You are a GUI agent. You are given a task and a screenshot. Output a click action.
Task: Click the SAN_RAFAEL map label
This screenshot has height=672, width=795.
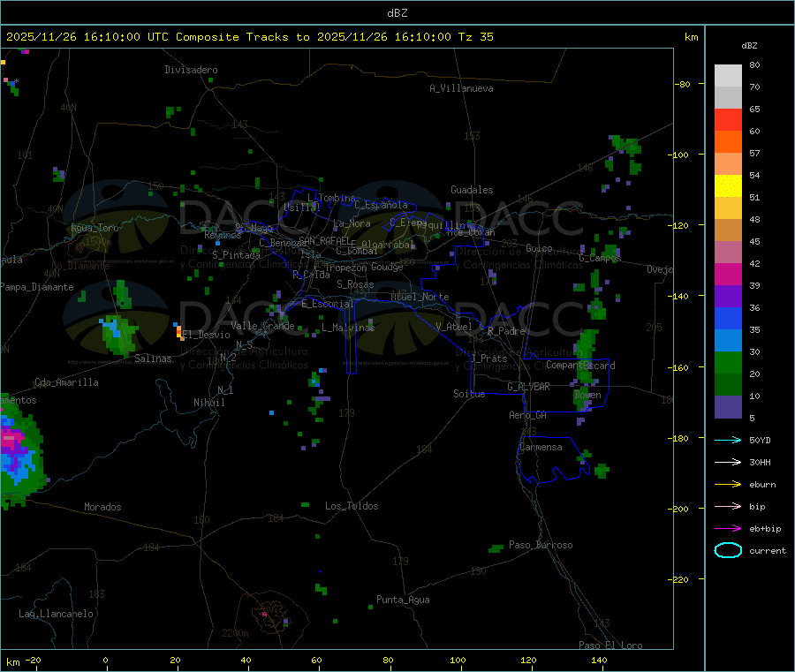[324, 240]
